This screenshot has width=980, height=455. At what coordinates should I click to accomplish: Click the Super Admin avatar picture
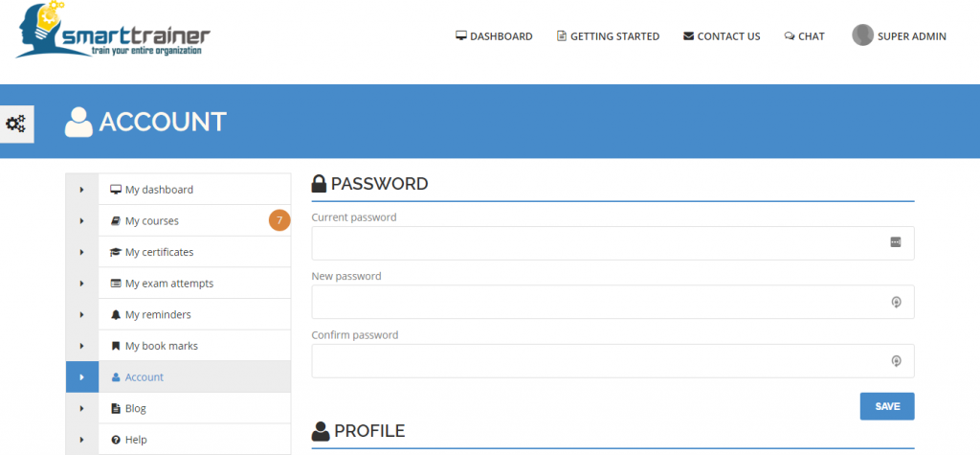point(862,35)
